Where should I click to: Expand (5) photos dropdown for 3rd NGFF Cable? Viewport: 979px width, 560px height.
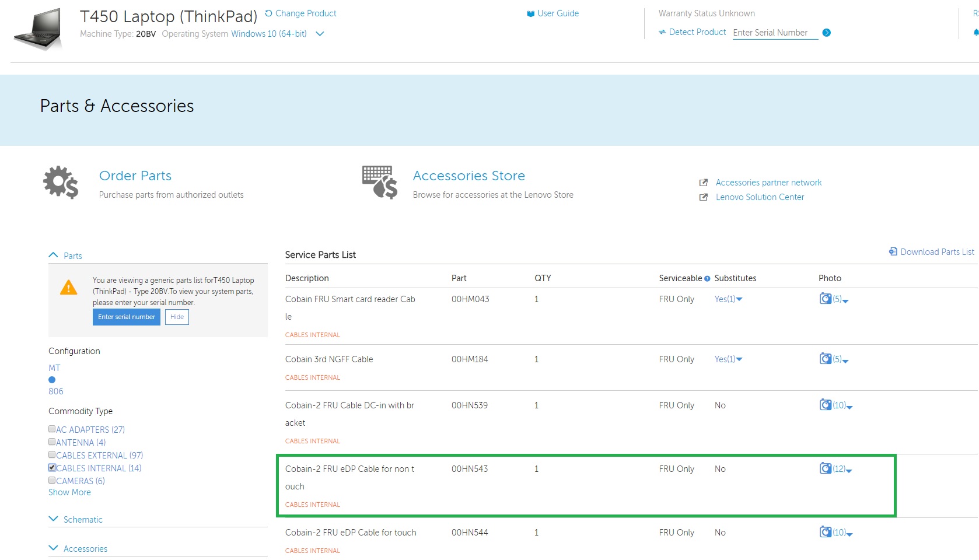point(841,359)
